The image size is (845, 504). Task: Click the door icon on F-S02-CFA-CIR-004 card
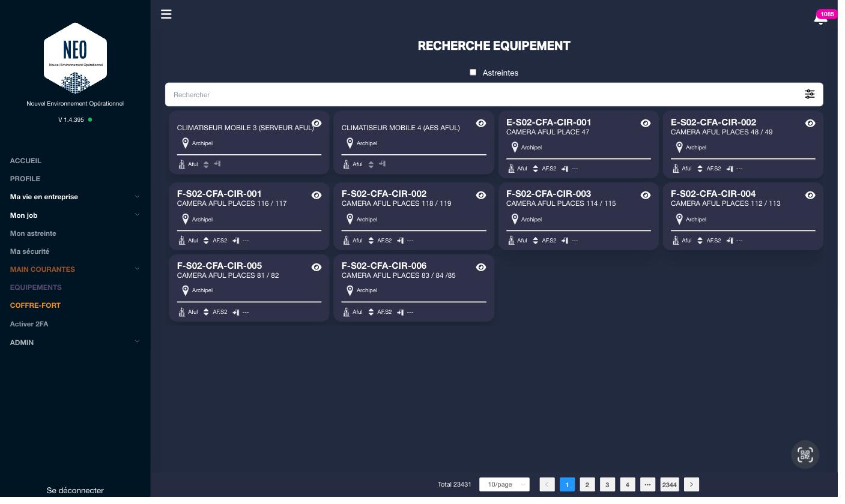point(730,241)
